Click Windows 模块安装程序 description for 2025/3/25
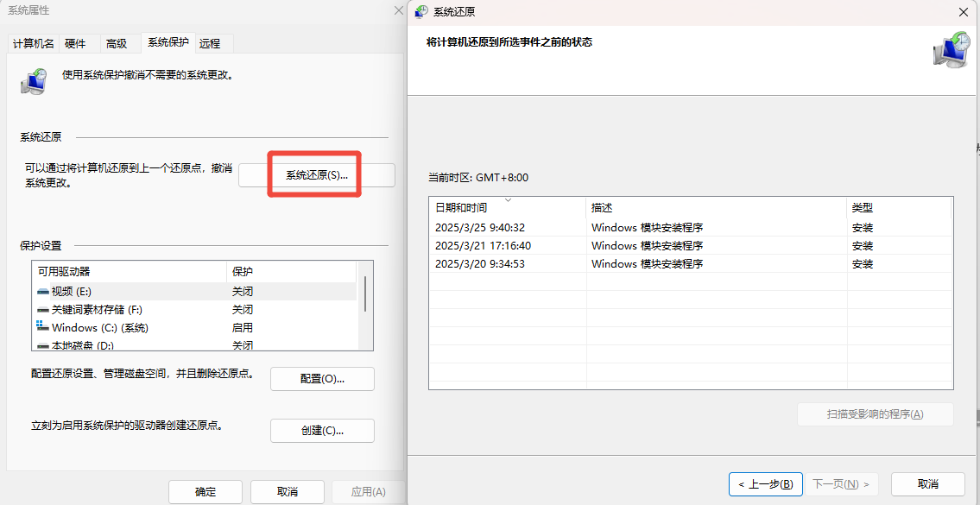Screen dimensions: 980x505 (648, 228)
